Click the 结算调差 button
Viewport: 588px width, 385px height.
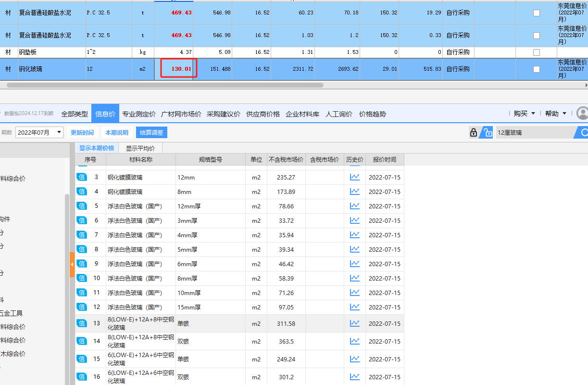pos(151,132)
